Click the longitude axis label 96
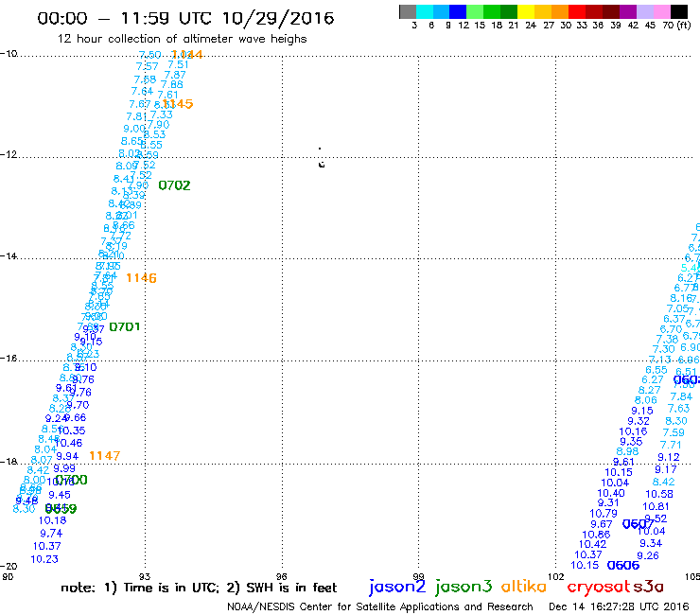Image resolution: width=700 pixels, height=615 pixels. pos(282,576)
